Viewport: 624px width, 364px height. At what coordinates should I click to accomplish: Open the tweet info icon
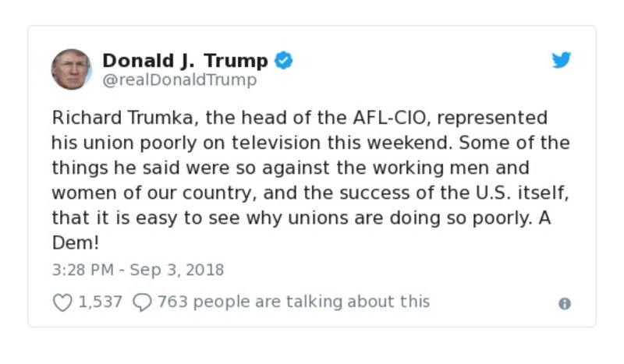565,304
